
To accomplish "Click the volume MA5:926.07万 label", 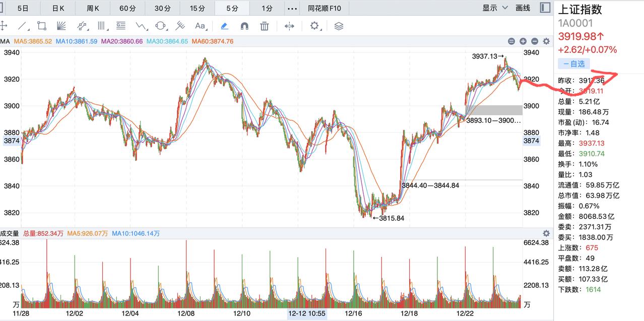I will 88,233.
